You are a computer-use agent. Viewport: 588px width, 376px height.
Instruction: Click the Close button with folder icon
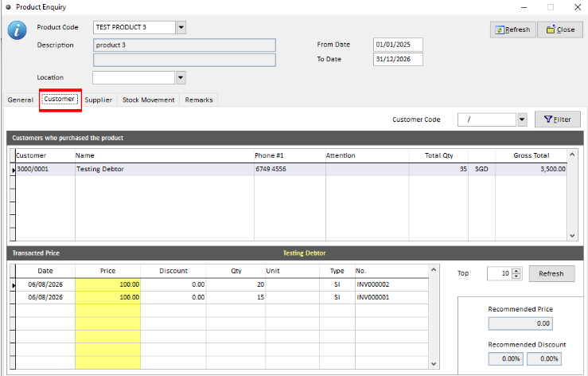(x=560, y=29)
